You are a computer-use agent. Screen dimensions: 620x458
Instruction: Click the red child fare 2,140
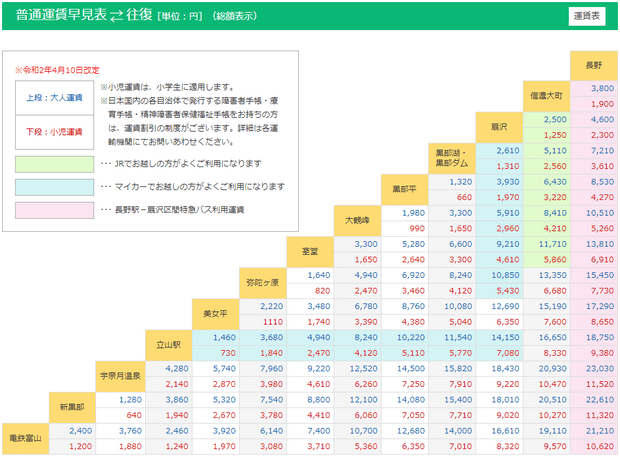coord(177,384)
